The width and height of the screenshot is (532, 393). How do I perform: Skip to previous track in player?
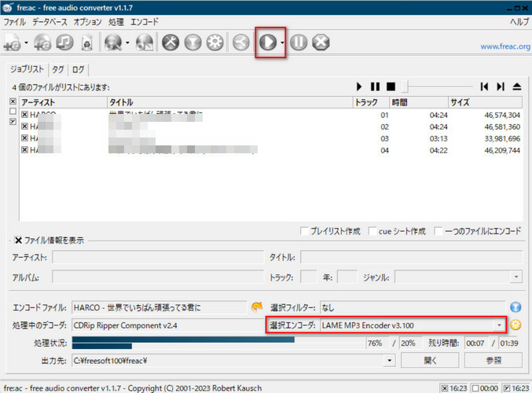click(x=484, y=86)
